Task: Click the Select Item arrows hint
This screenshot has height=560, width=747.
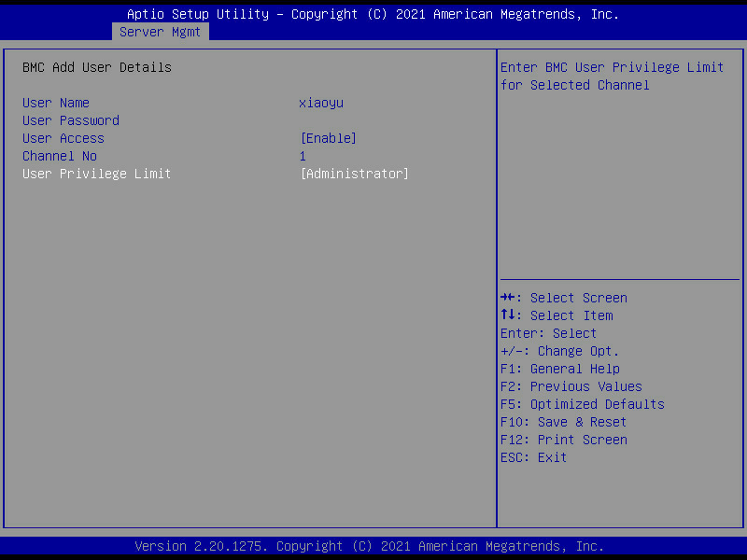Action: [557, 315]
